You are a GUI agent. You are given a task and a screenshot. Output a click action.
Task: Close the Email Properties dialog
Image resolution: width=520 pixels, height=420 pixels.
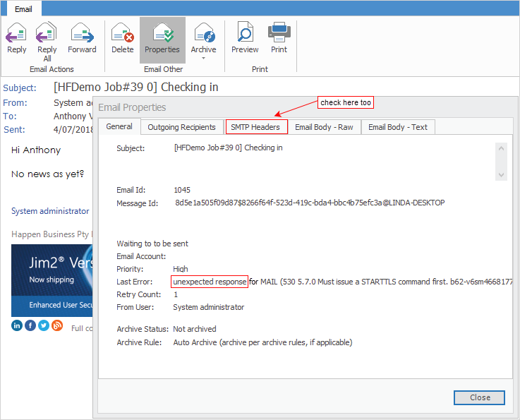click(480, 397)
